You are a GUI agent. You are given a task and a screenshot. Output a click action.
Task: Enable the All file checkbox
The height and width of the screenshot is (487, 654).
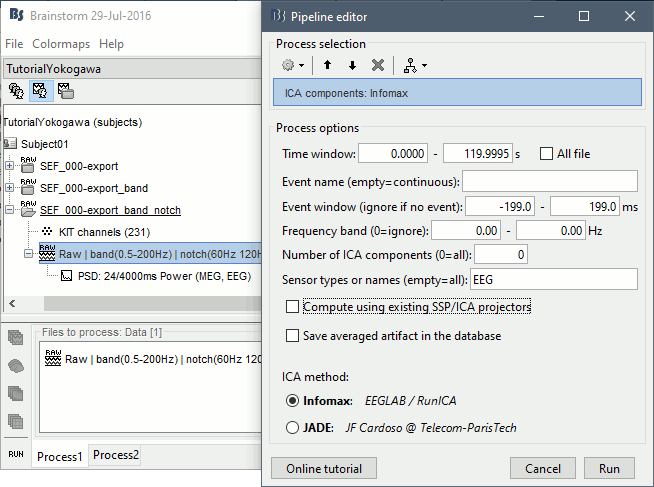tap(546, 154)
